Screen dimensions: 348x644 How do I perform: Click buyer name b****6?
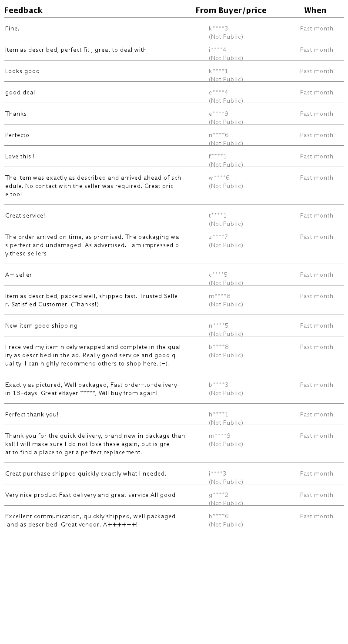tap(219, 517)
